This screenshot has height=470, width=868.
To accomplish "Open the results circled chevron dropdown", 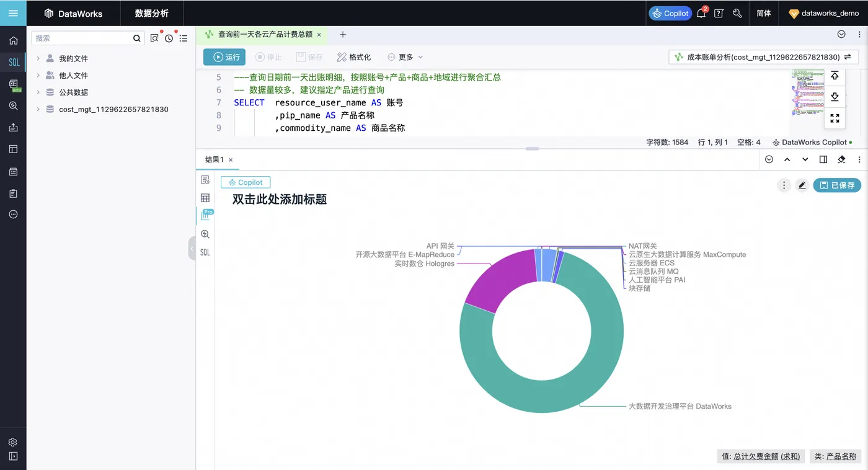I will [769, 159].
